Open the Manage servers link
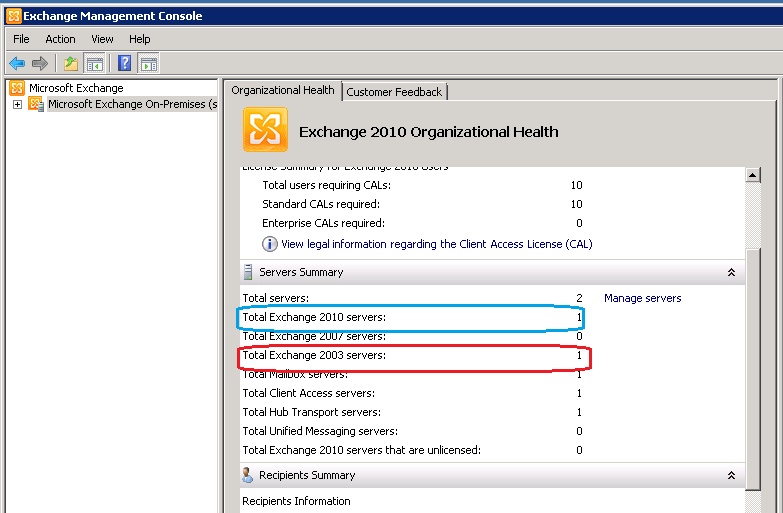 tap(643, 298)
